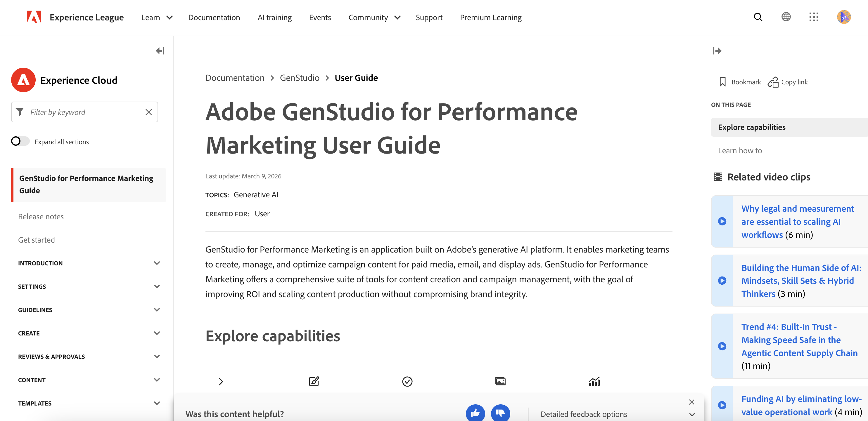Open the Adobe apps grid icon
Viewport: 868px width, 421px height.
click(x=814, y=17)
